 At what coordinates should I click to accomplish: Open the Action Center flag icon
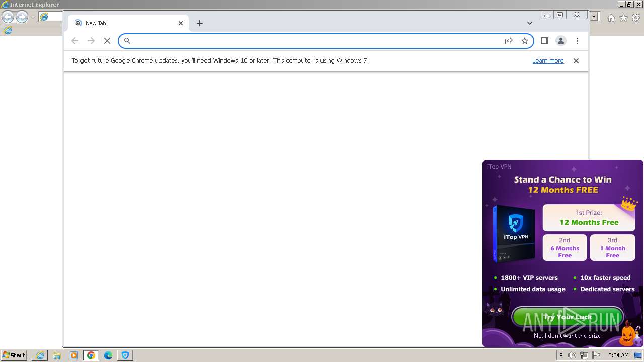click(x=596, y=355)
